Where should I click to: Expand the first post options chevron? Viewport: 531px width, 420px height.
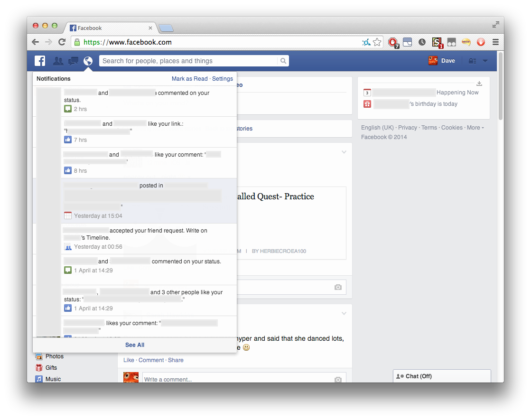(344, 152)
